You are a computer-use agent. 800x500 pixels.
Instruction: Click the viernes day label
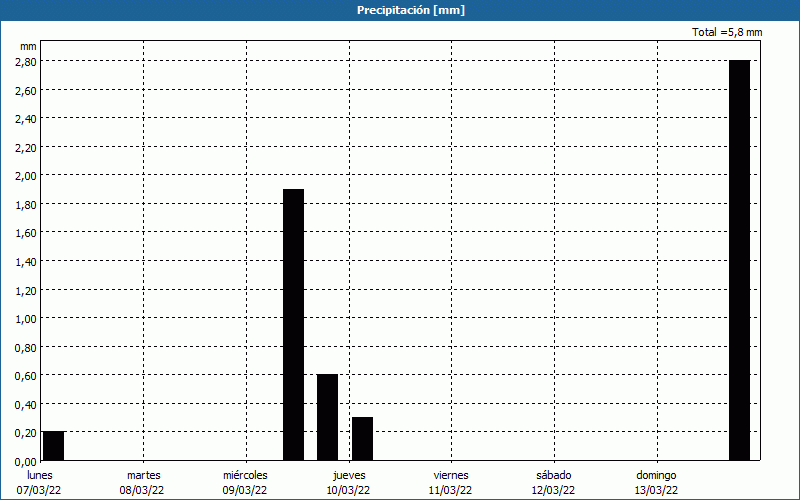pos(451,476)
